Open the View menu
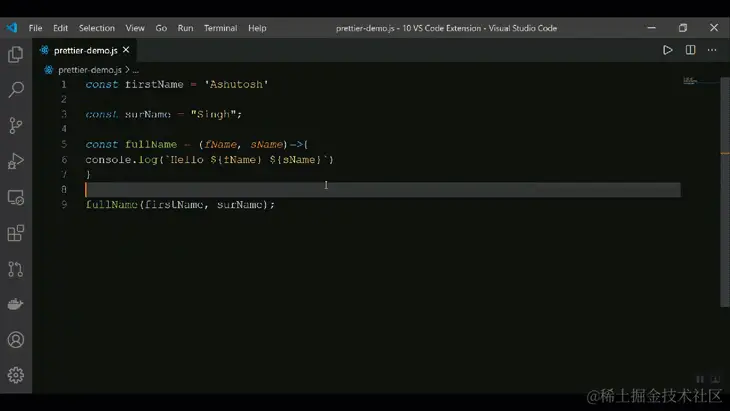This screenshot has width=730, height=411. (135, 28)
